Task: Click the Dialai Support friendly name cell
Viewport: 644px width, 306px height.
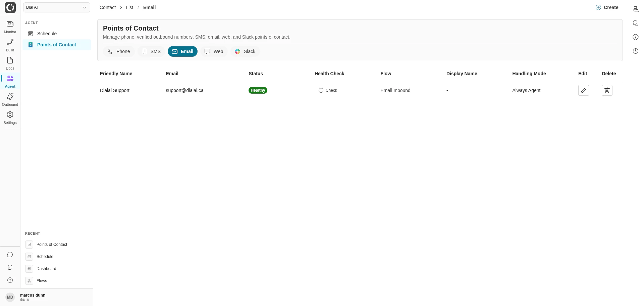Action: 115,90
